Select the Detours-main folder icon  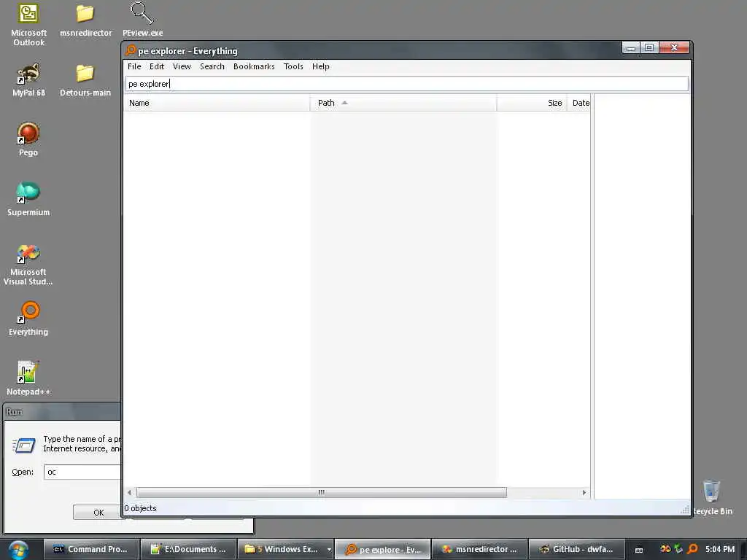(x=85, y=80)
